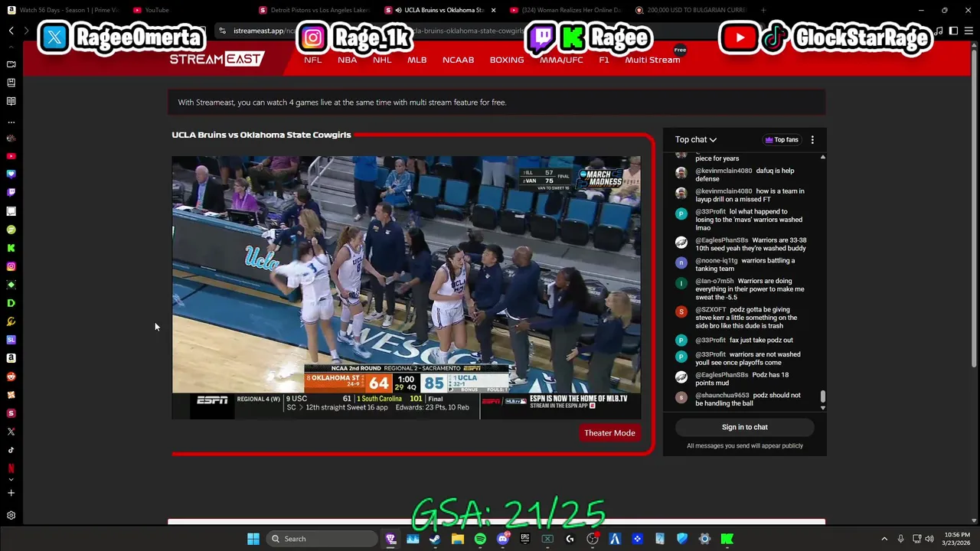980x551 pixels.
Task: Open Discord from the taskbar
Action: (x=502, y=539)
